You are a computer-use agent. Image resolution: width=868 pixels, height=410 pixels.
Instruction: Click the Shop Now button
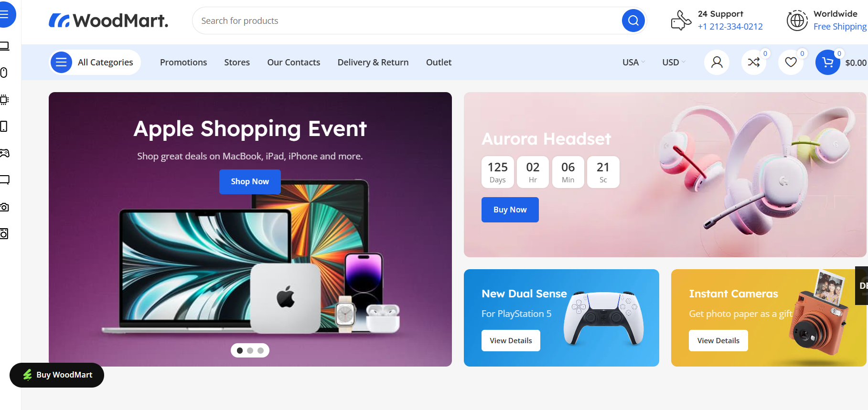250,181
